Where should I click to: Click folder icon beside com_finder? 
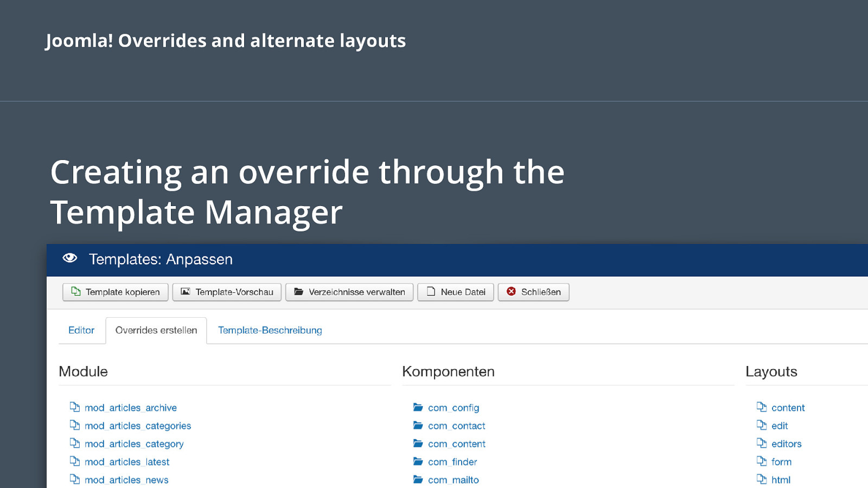point(418,461)
